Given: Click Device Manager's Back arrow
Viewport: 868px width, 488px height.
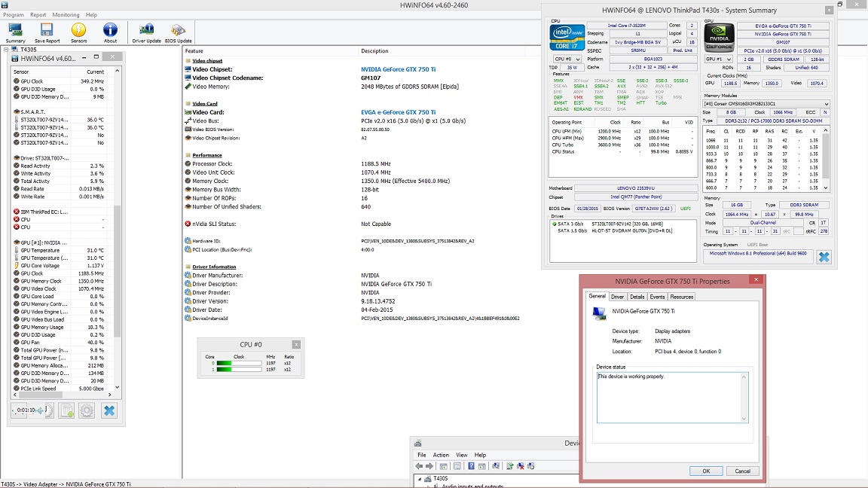Looking at the screenshot, I should pos(419,466).
